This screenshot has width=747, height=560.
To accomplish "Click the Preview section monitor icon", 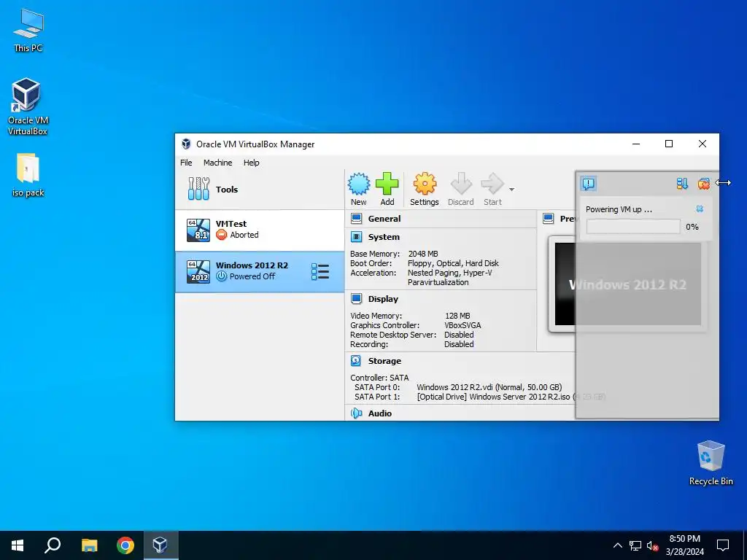I will (x=549, y=219).
